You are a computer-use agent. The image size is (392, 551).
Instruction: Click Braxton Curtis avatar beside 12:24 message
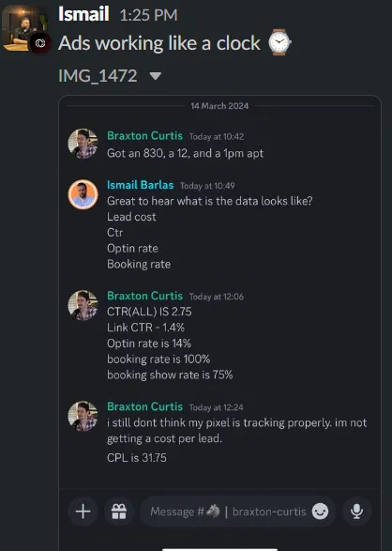click(83, 416)
